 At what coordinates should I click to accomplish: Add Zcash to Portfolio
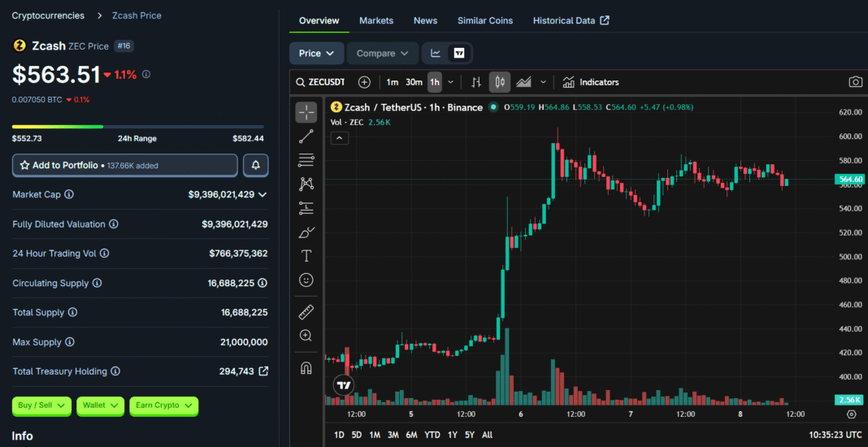pos(125,165)
